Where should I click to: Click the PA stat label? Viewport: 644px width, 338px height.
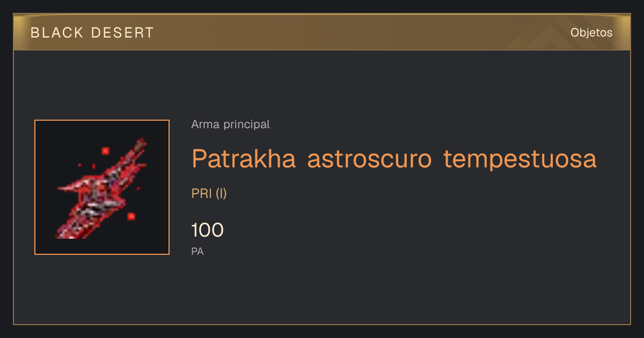197,251
